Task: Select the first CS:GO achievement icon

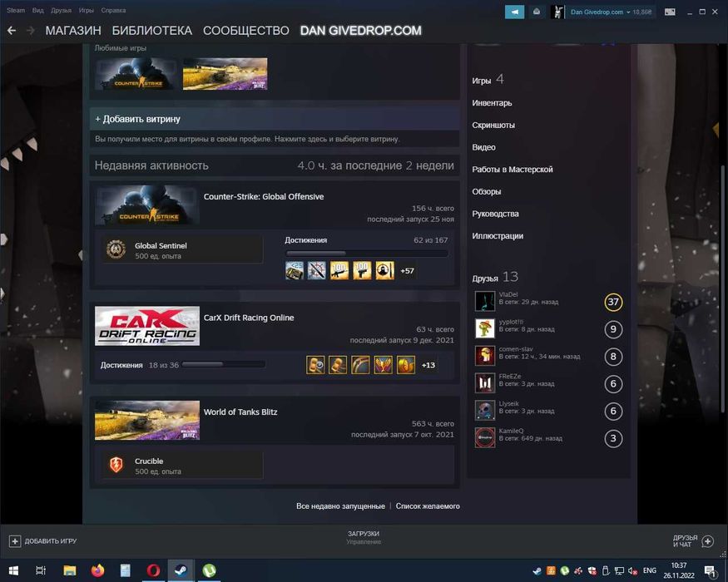Action: 295,270
